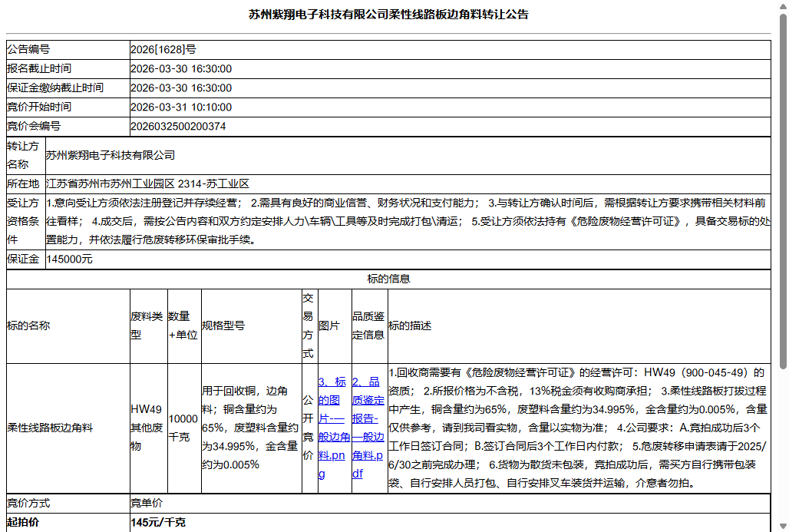Click the 竞单价 bidding method cell
Screen dimensions: 789x532
click(147, 503)
